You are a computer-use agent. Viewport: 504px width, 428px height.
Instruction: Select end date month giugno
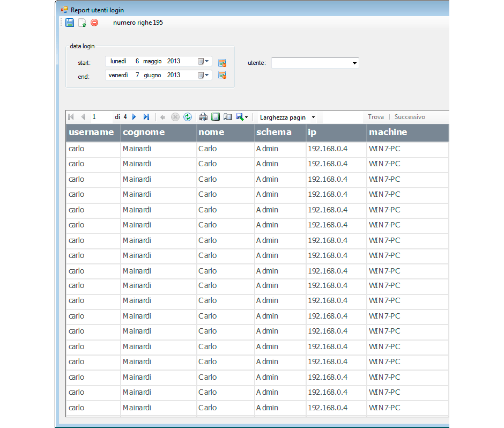coord(152,75)
